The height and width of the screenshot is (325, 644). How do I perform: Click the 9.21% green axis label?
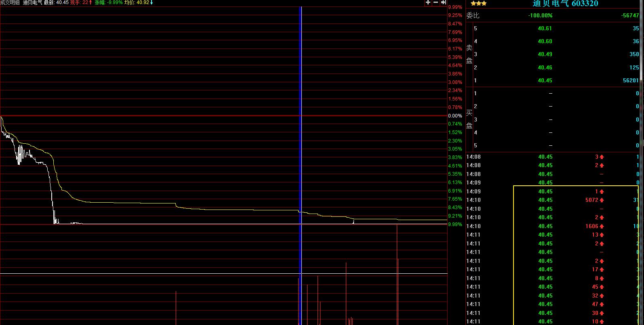455,216
